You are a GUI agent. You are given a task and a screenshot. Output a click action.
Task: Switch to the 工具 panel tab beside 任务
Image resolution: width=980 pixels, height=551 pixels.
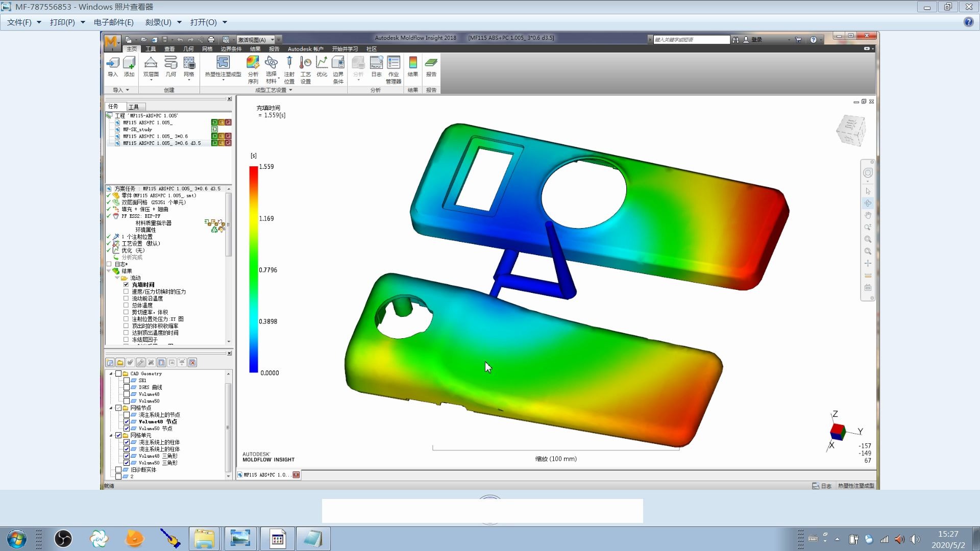(x=134, y=107)
